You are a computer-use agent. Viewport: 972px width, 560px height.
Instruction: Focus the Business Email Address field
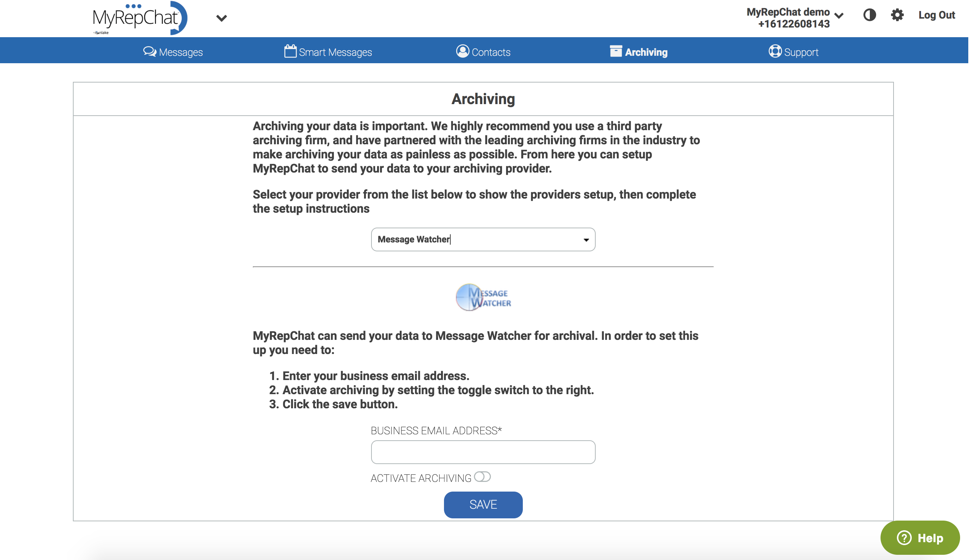483,452
